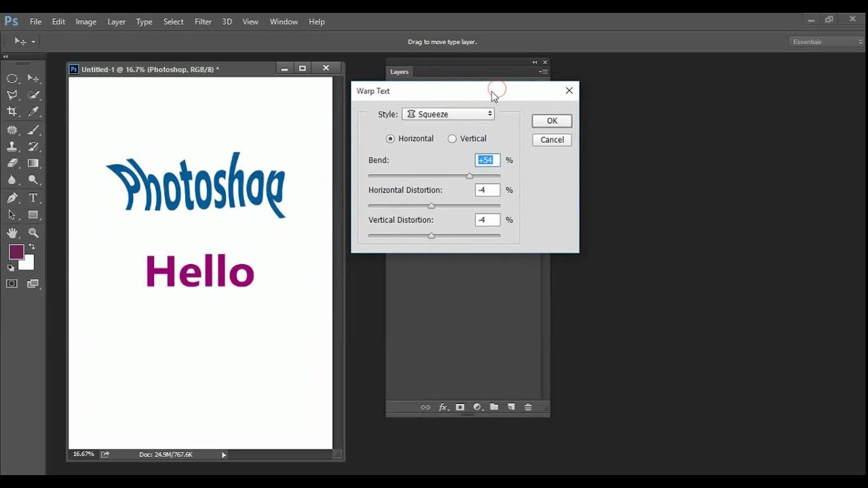Cancel the Warp Text dialog
The image size is (868, 488).
pyautogui.click(x=552, y=140)
